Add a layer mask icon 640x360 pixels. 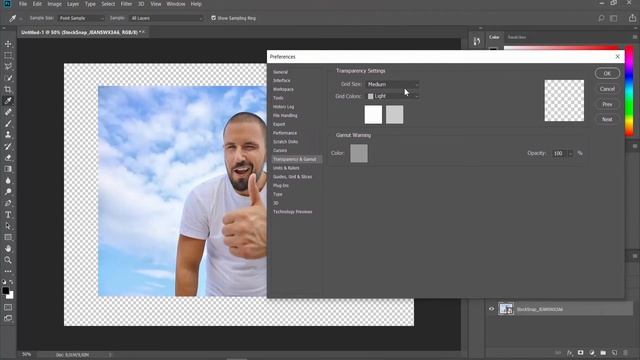(x=580, y=353)
